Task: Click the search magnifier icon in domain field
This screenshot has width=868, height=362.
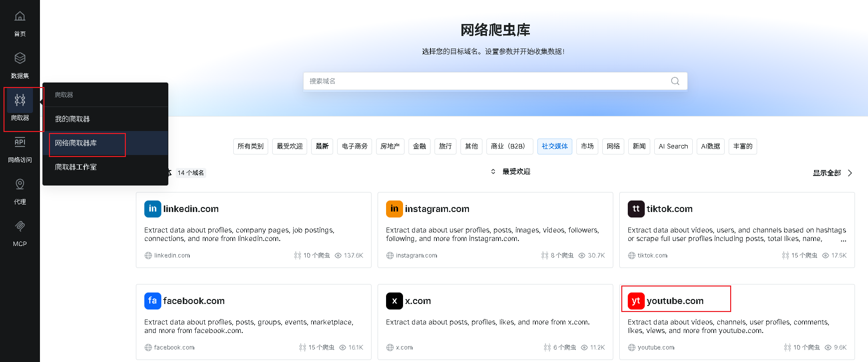Action: (x=675, y=81)
